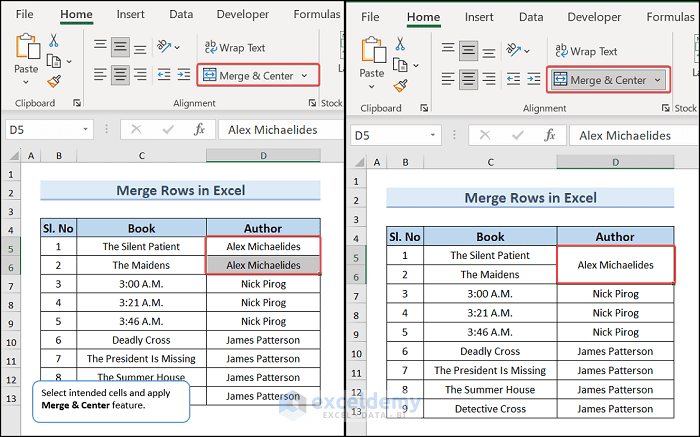Click the Align Right icon in the right window
The image size is (700, 437).
click(x=489, y=79)
